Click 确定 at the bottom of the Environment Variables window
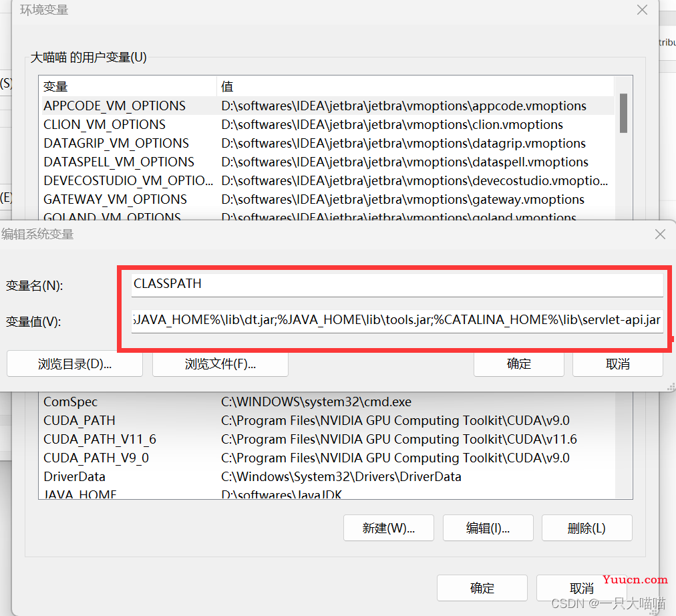This screenshot has height=616, width=676. [482, 588]
